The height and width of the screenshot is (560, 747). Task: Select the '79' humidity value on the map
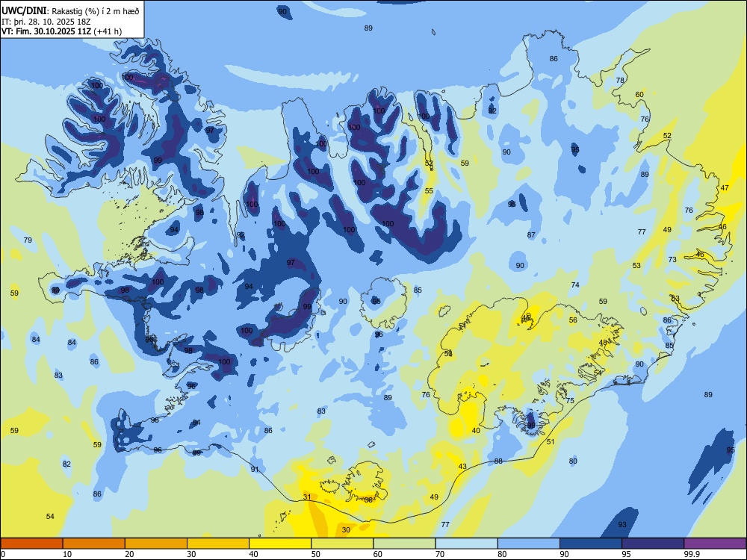click(x=28, y=240)
